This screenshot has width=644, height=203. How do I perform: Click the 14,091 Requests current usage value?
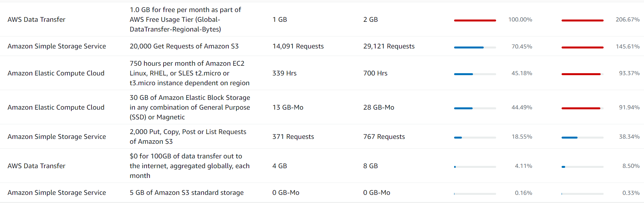298,46
